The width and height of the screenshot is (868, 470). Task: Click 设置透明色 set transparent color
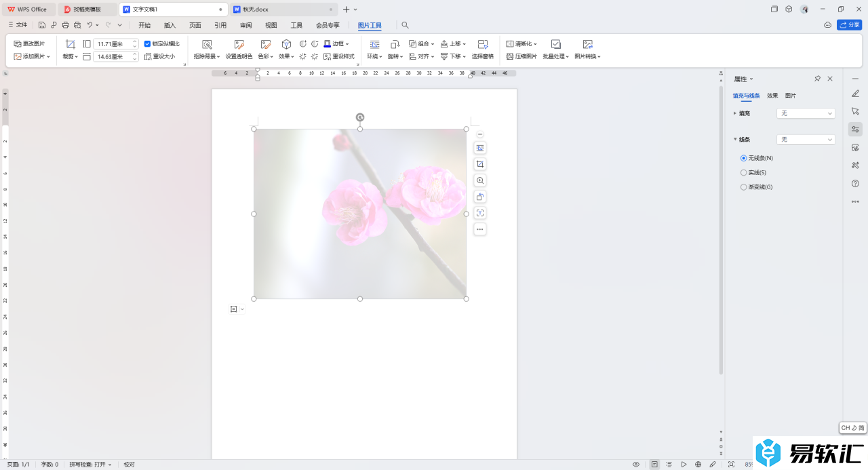[239, 50]
